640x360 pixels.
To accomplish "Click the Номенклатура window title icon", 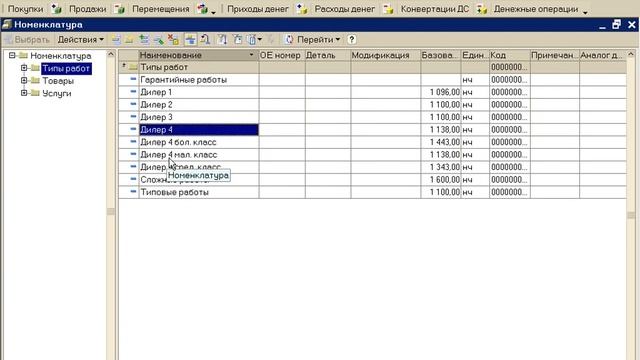I will click(7, 24).
